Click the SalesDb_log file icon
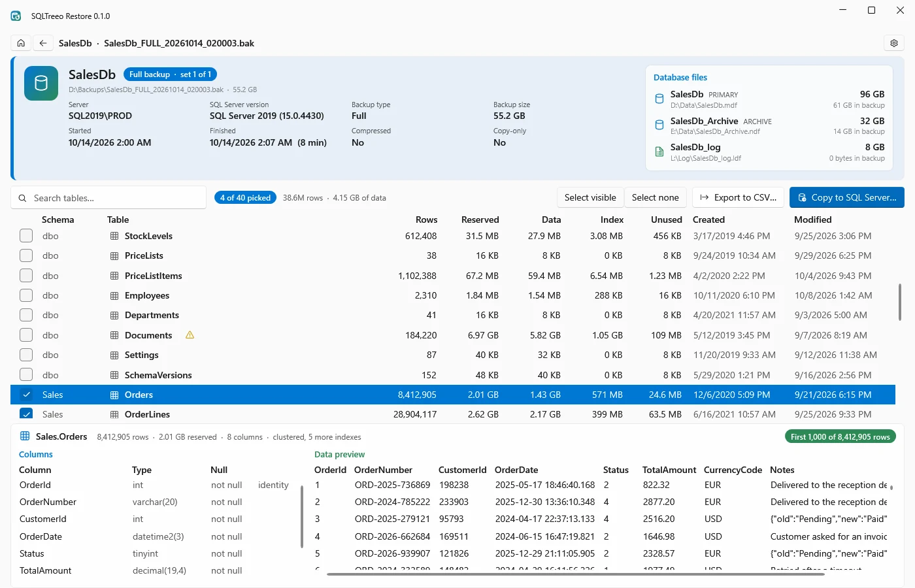 [x=659, y=152]
